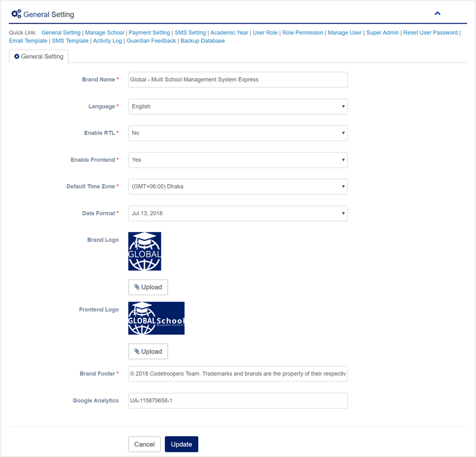Image resolution: width=476 pixels, height=457 pixels.
Task: Click the Update button
Action: [x=181, y=444]
